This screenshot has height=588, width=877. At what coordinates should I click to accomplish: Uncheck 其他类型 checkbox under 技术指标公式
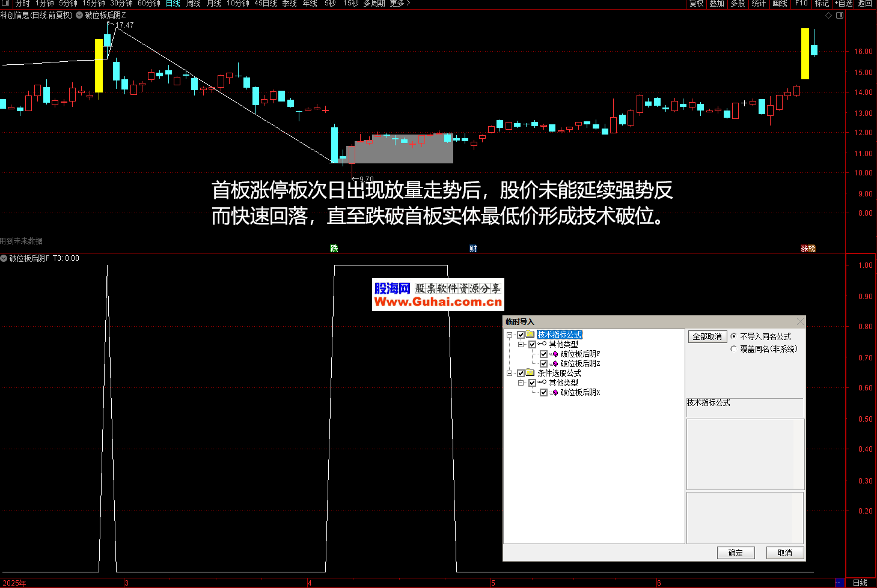[532, 344]
